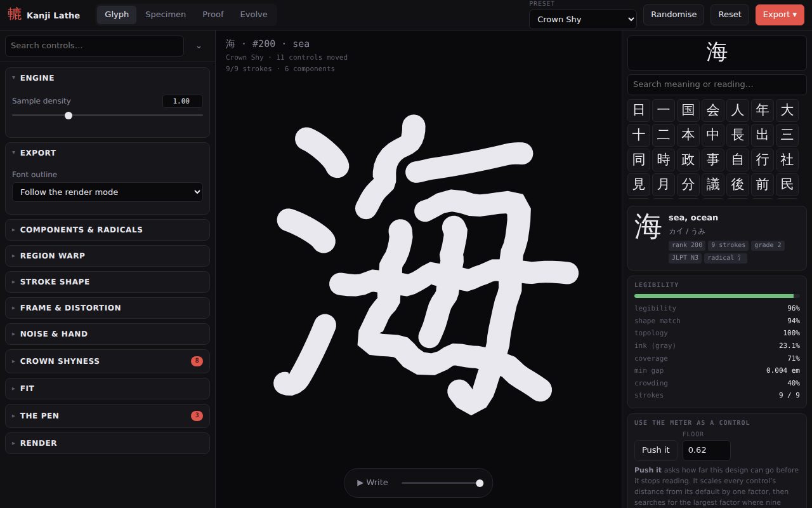Click the Push it button
Screen dimensions: 812x508
click(x=655, y=450)
